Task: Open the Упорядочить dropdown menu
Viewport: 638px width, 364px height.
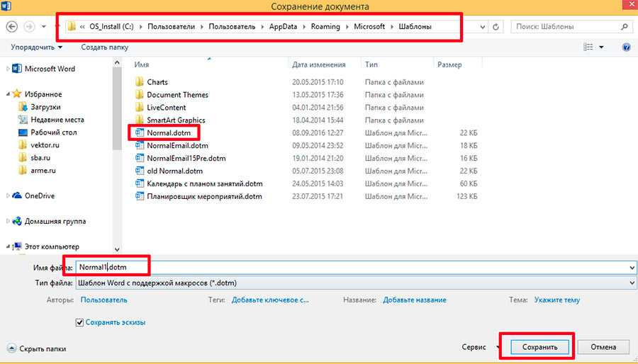Action: point(37,47)
